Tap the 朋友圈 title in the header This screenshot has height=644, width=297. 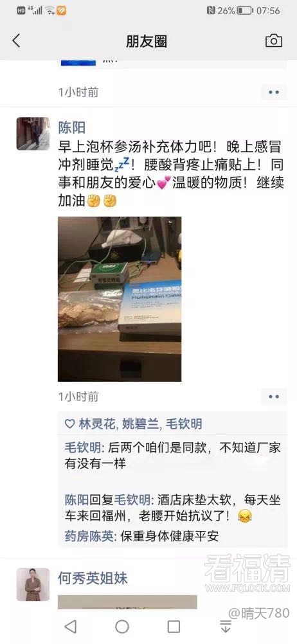coord(146,42)
